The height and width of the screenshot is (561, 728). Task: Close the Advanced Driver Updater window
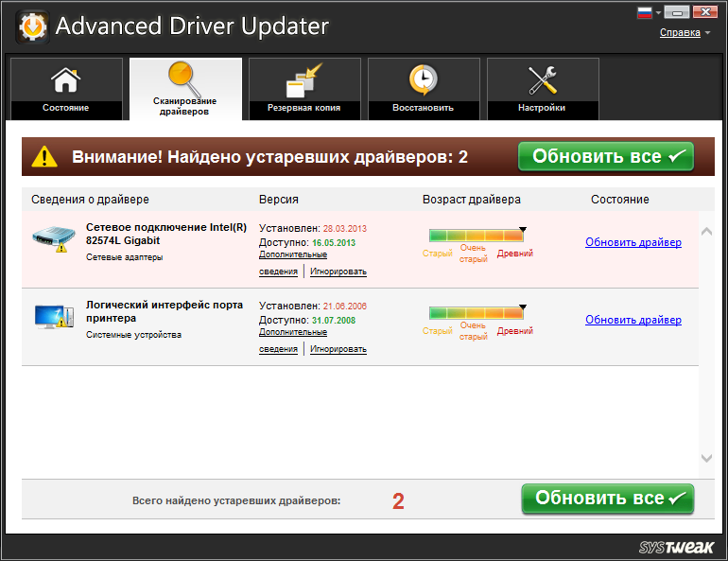[x=704, y=12]
